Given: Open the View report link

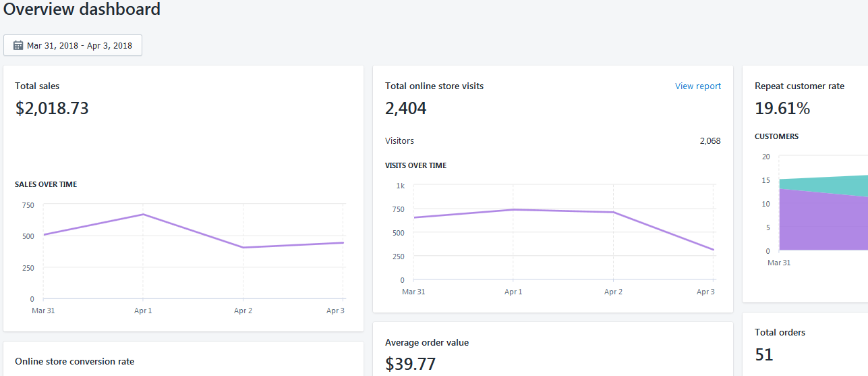Looking at the screenshot, I should [x=698, y=86].
